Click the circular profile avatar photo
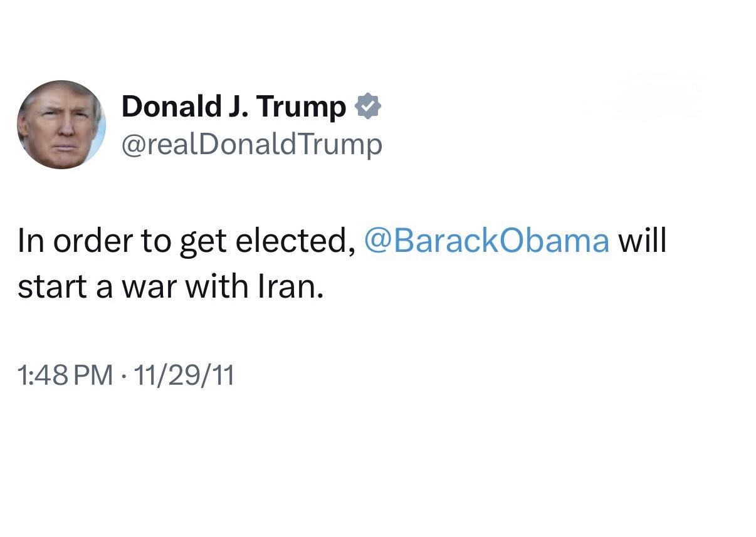This screenshot has height=537, width=756. pyautogui.click(x=61, y=124)
